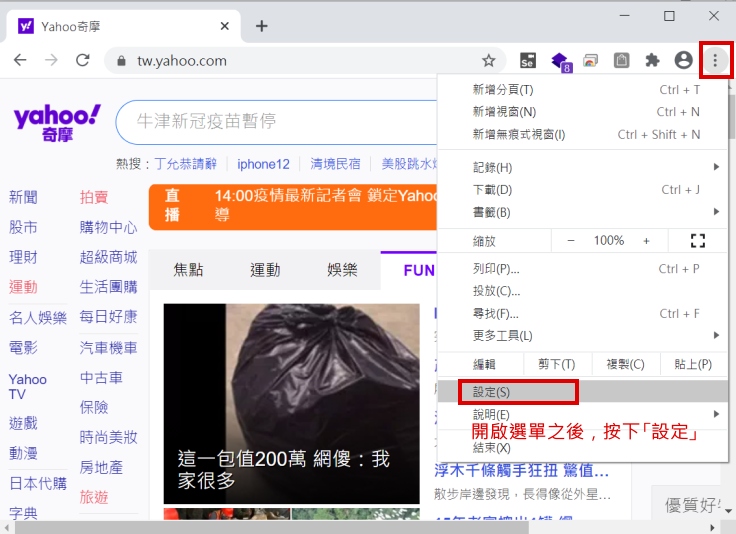Open the Extensions puzzle-piece menu
This screenshot has height=534, width=736.
[652, 61]
